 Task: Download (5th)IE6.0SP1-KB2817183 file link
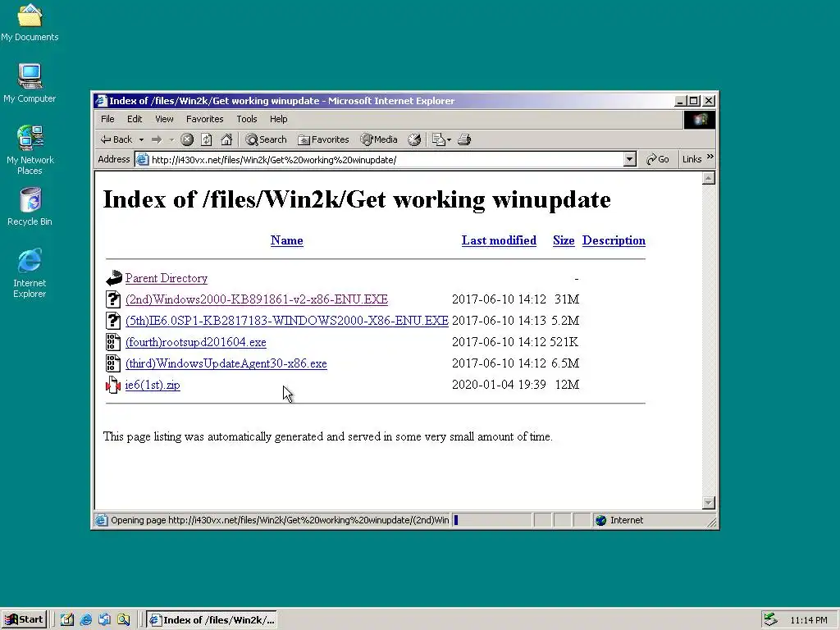(x=286, y=321)
